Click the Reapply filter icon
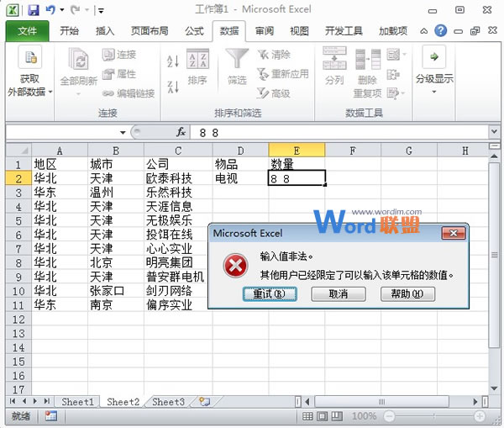The height and width of the screenshot is (428, 504). pyautogui.click(x=263, y=74)
